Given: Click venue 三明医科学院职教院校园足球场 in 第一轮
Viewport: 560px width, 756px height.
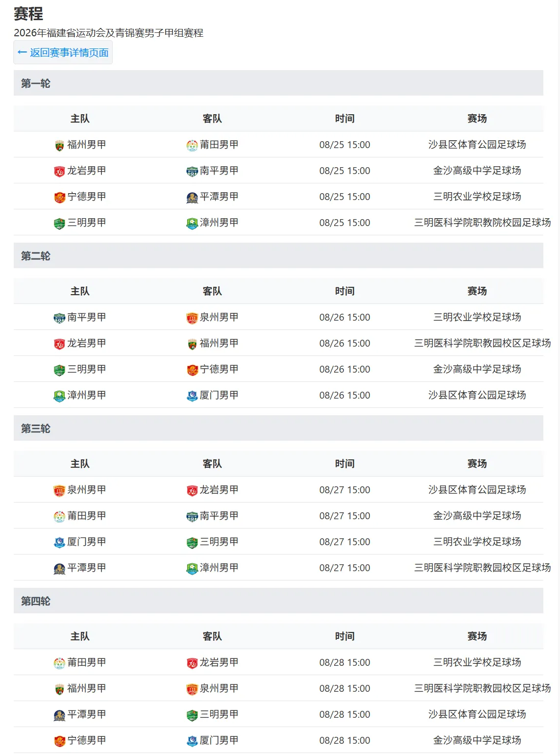Looking at the screenshot, I should (x=483, y=222).
